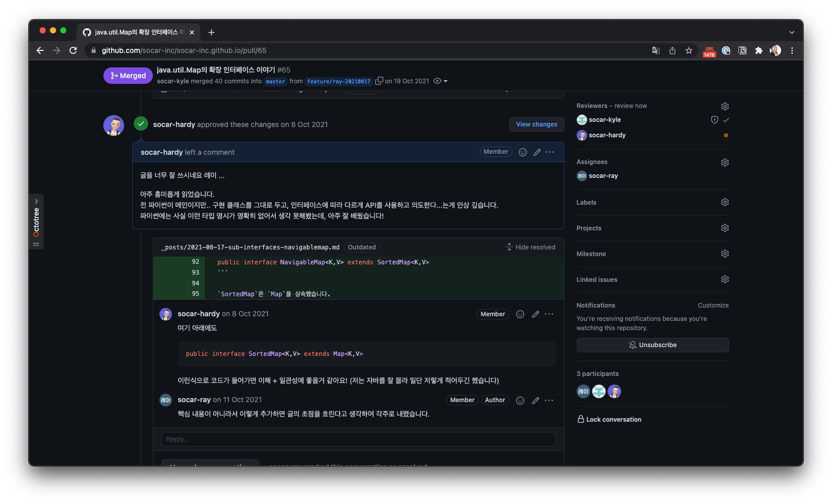Add reaction to socar-hardy's 8 Oct inline comment
The height and width of the screenshot is (504, 832).
520,314
